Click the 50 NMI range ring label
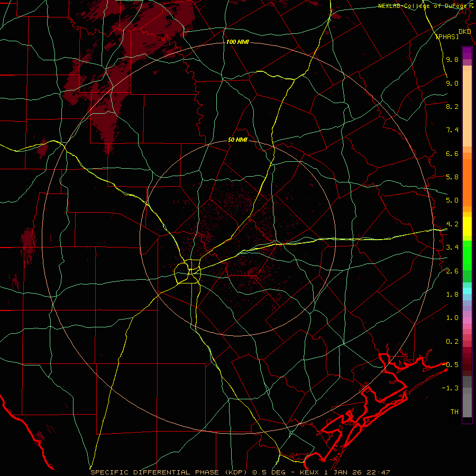Viewport: 476px width, 476px height. 237,140
